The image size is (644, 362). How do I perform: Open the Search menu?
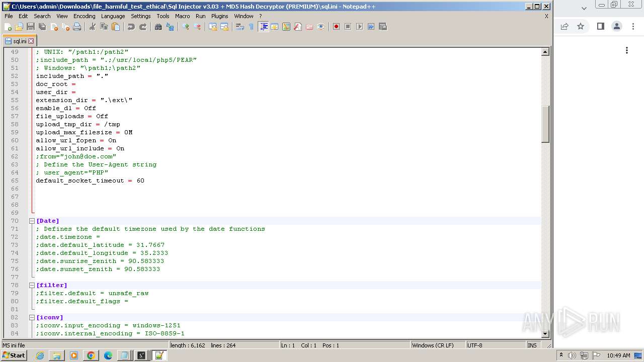click(x=42, y=16)
